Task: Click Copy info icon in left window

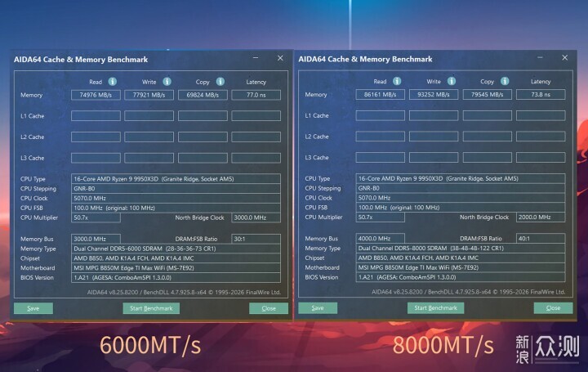Action: pyautogui.click(x=220, y=82)
